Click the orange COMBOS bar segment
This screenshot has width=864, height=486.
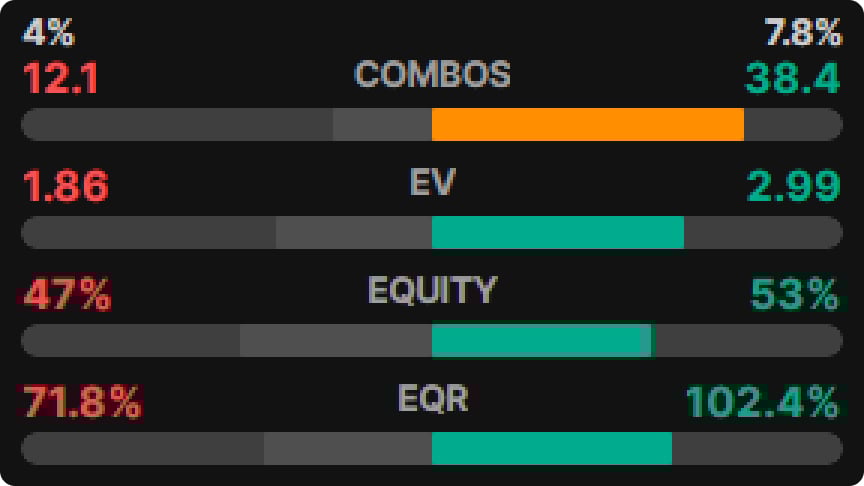(588, 124)
